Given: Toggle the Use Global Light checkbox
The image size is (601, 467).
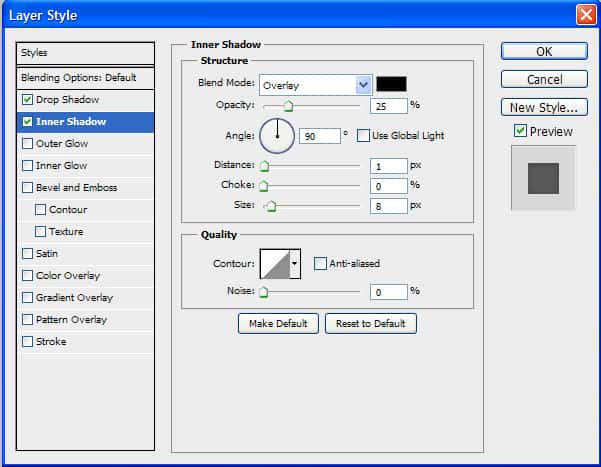Looking at the screenshot, I should pos(362,135).
